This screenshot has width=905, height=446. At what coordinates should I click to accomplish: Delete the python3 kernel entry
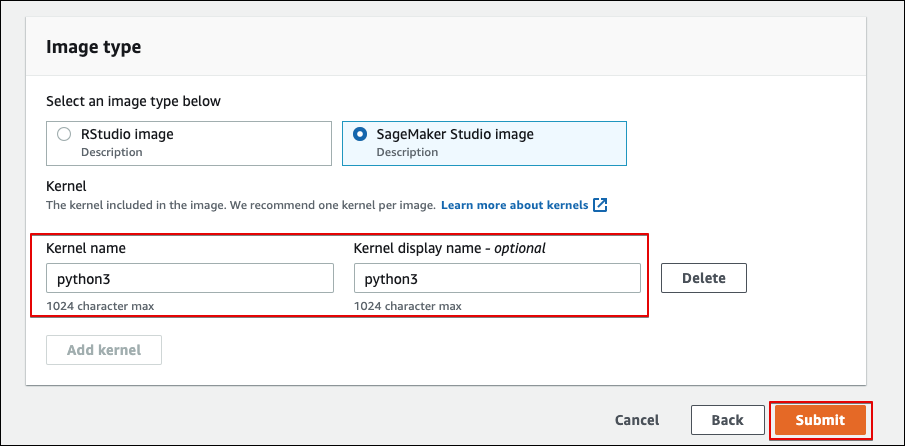(x=704, y=278)
